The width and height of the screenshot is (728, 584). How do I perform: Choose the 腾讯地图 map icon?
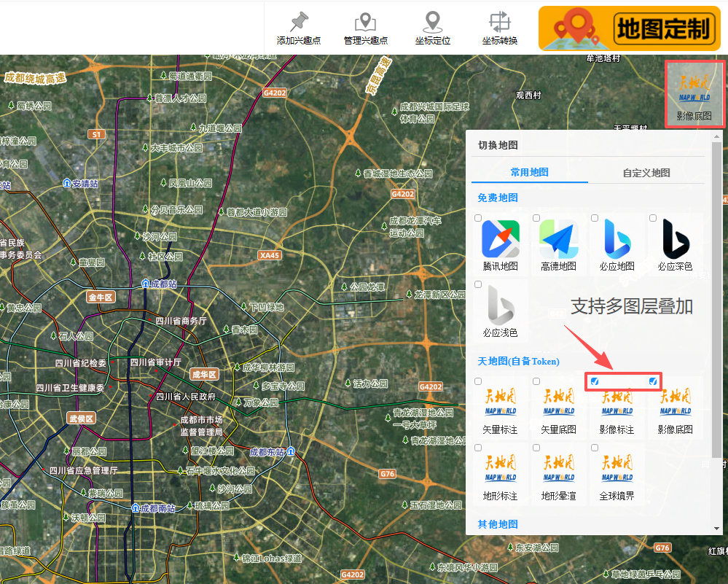pos(501,239)
